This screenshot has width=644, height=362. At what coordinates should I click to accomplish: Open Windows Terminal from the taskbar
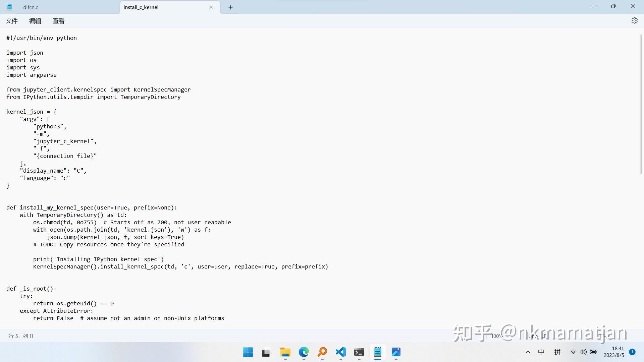359,353
